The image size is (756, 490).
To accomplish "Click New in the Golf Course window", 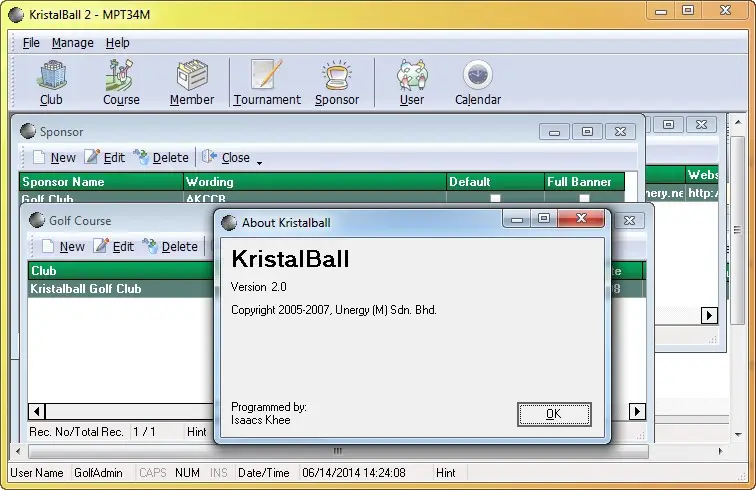I will [63, 246].
